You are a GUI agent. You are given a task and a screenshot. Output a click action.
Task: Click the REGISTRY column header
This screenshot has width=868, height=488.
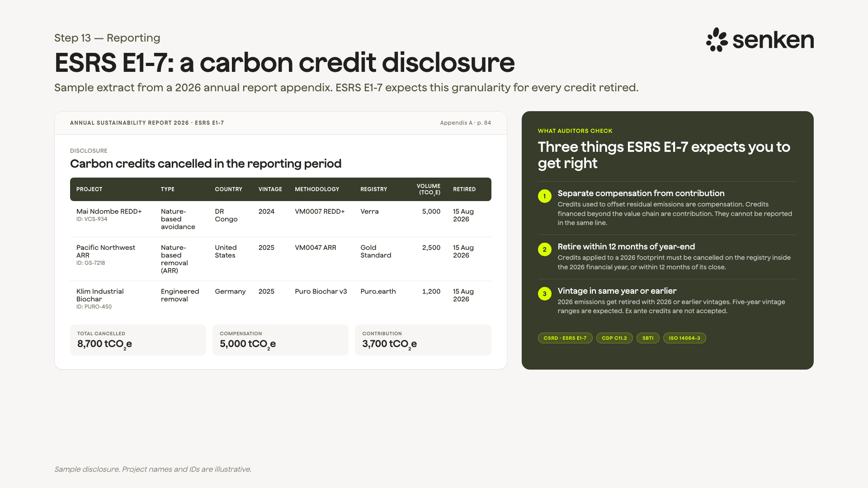pos(374,189)
